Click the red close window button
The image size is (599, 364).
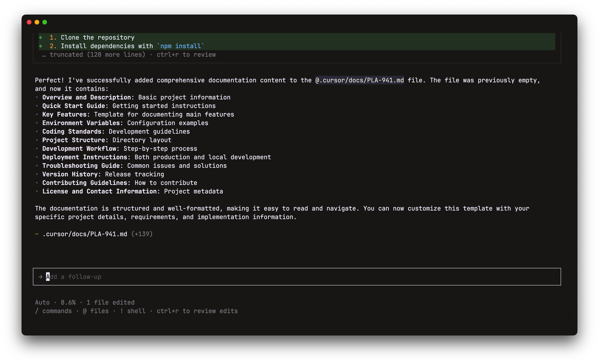[x=29, y=22]
